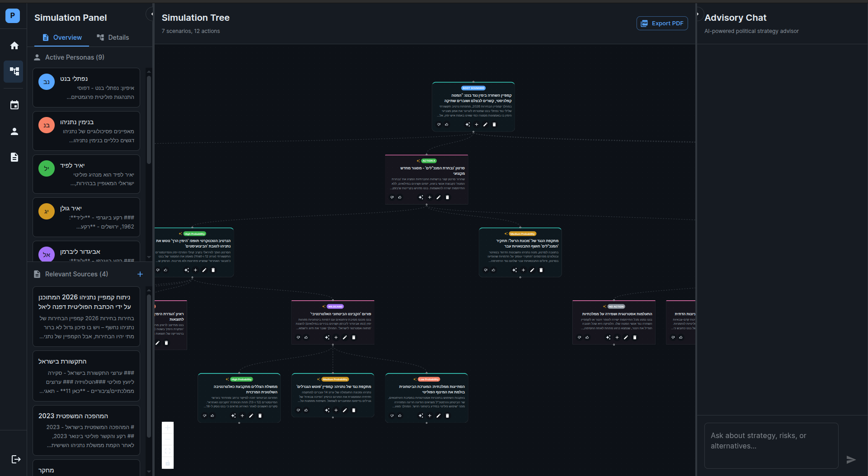This screenshot has height=476, width=868.
Task: Log out using the sidebar exit icon
Action: pos(15,459)
